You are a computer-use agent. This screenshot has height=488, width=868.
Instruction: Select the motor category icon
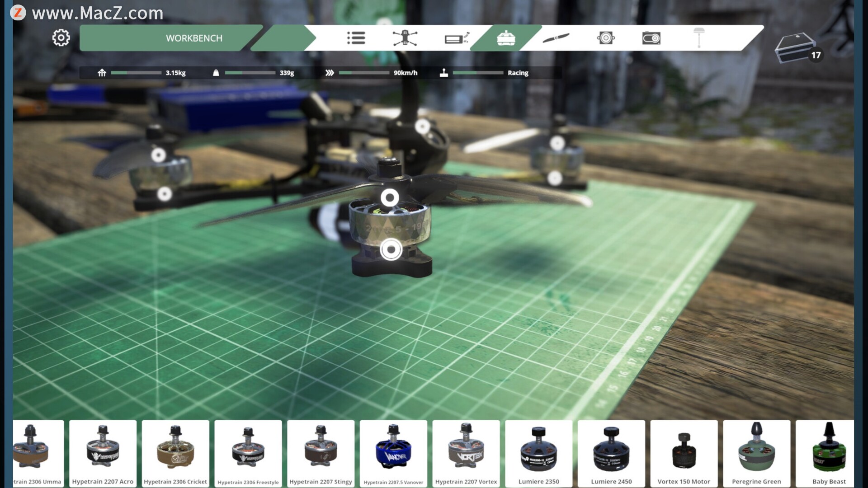[x=506, y=38]
